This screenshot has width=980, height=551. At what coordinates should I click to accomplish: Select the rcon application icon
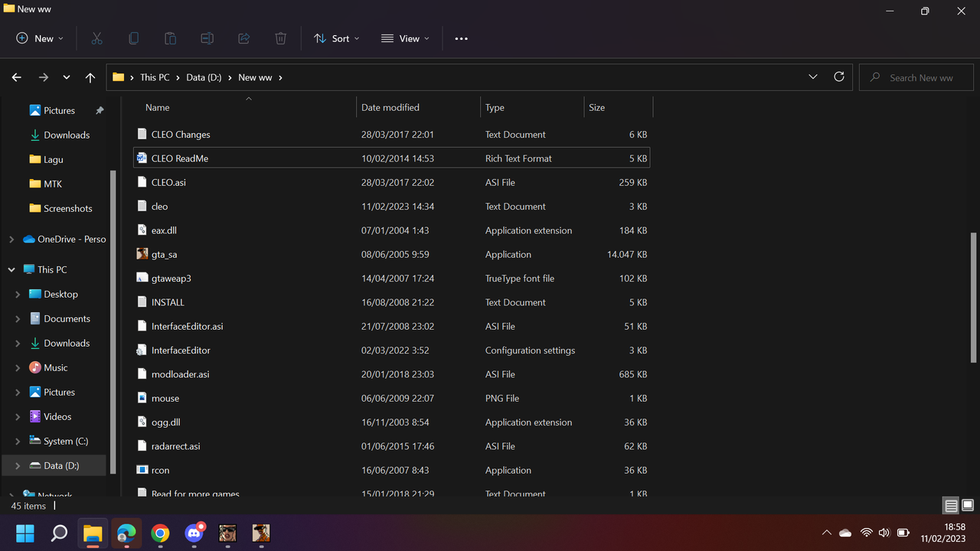[x=142, y=470]
